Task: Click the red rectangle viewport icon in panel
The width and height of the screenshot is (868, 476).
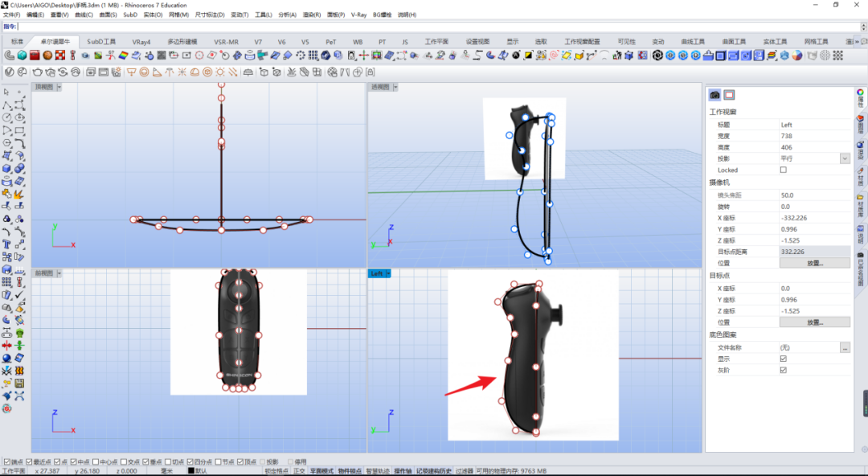Action: point(729,95)
